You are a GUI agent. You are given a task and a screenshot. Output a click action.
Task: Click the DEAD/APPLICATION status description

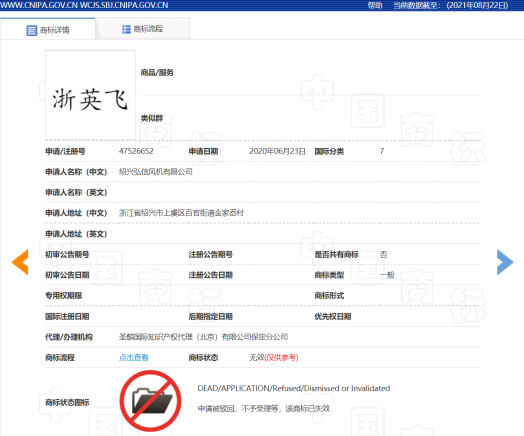pos(294,388)
